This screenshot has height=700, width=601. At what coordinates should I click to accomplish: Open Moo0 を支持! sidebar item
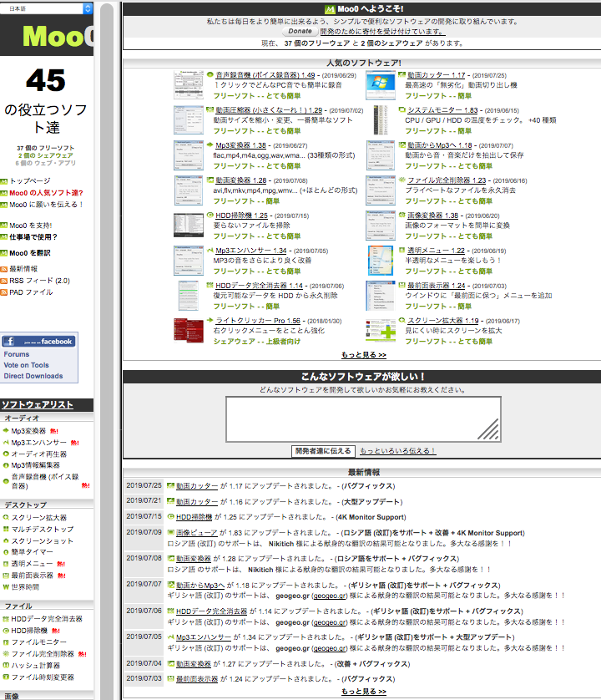coord(30,226)
